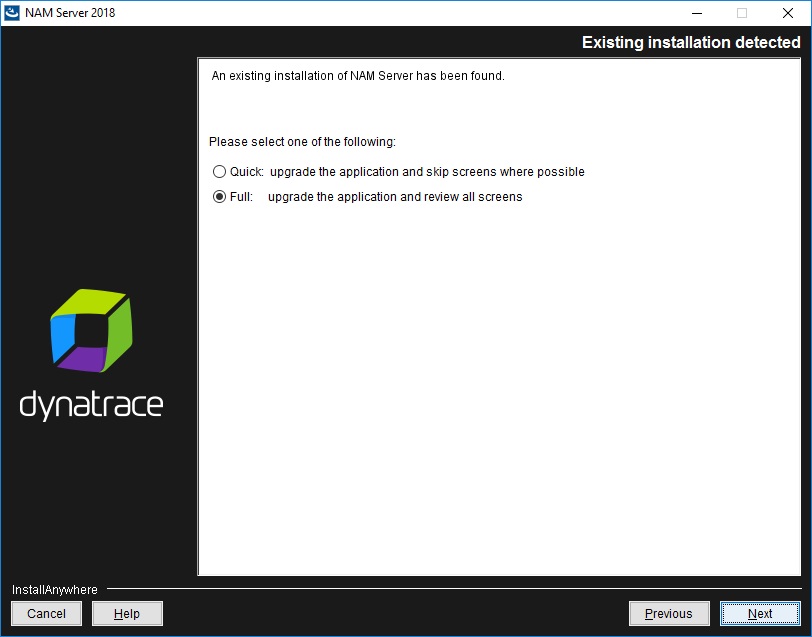Open the Help button

pyautogui.click(x=127, y=614)
